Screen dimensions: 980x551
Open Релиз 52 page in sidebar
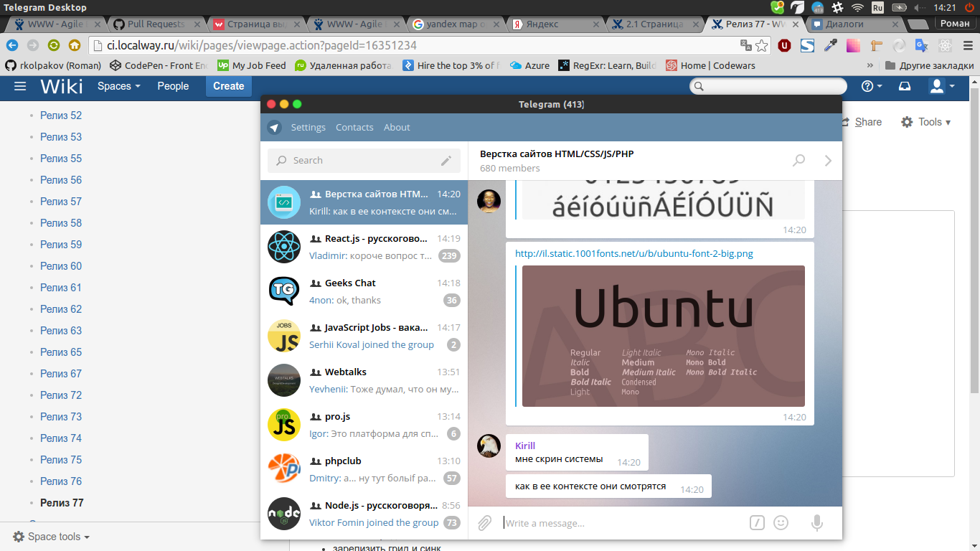point(61,116)
